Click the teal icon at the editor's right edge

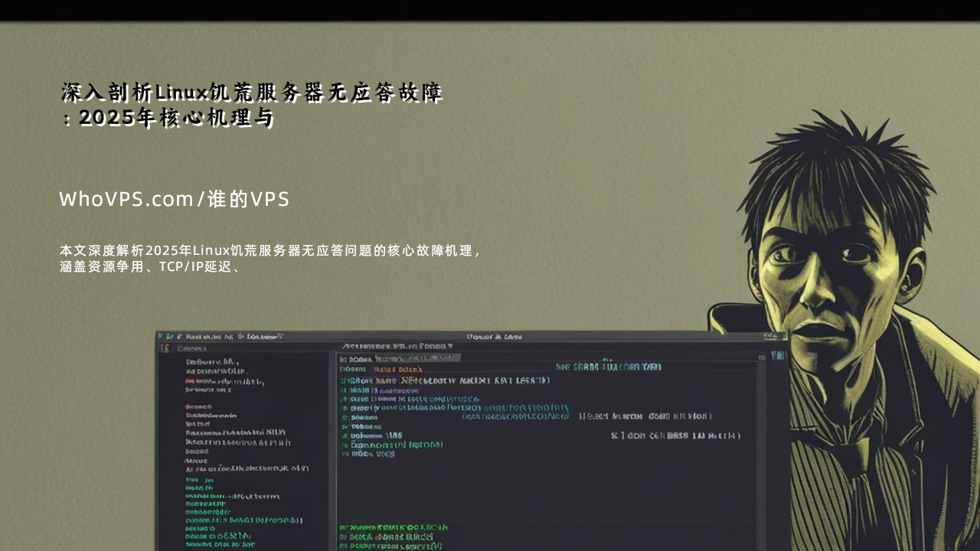point(778,355)
